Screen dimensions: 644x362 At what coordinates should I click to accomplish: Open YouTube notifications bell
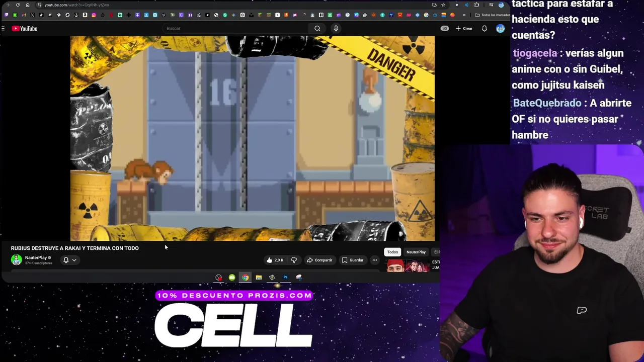coord(485,29)
